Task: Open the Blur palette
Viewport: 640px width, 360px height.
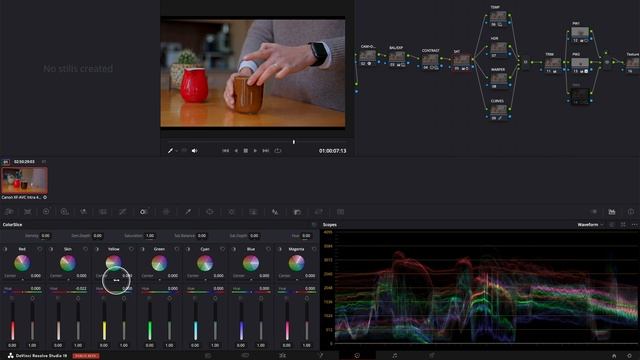Action: click(x=275, y=212)
